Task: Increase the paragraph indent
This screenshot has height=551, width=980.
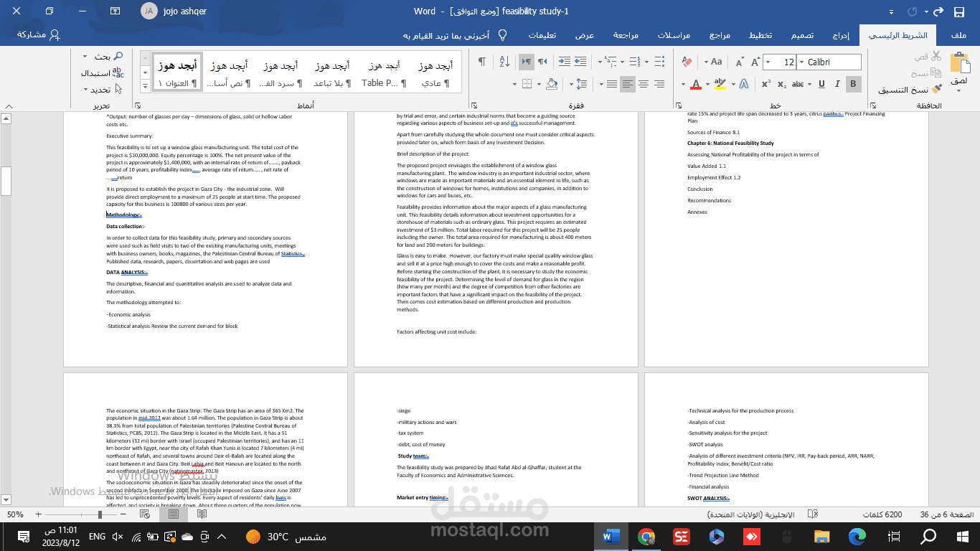Action: pyautogui.click(x=564, y=62)
